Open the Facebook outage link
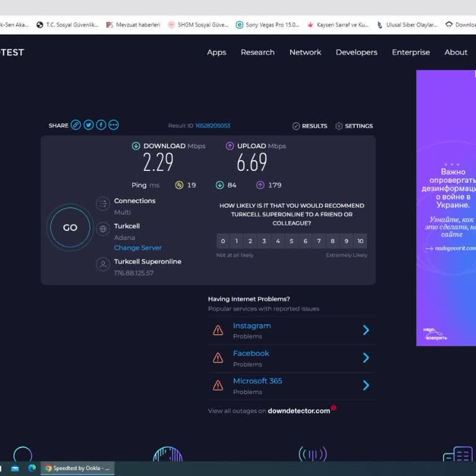Viewport: 476px width, 476px height. pyautogui.click(x=251, y=353)
